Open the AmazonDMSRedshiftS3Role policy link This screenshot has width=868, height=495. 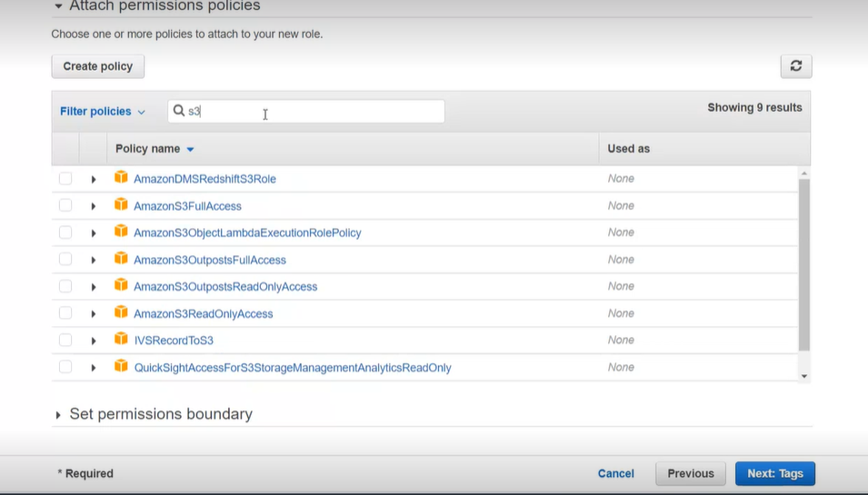click(x=205, y=179)
